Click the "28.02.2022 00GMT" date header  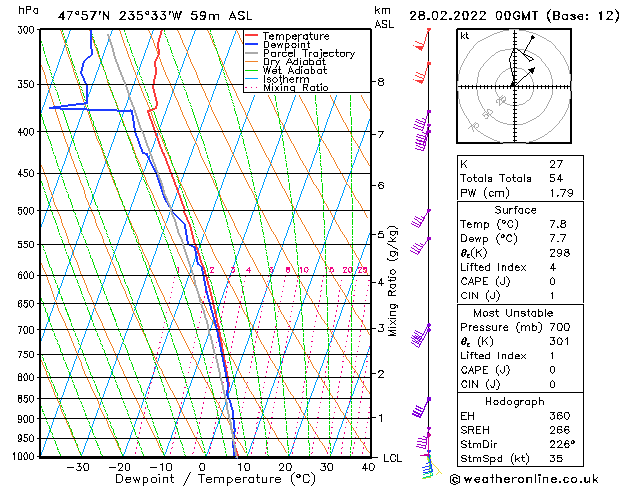[x=473, y=16]
